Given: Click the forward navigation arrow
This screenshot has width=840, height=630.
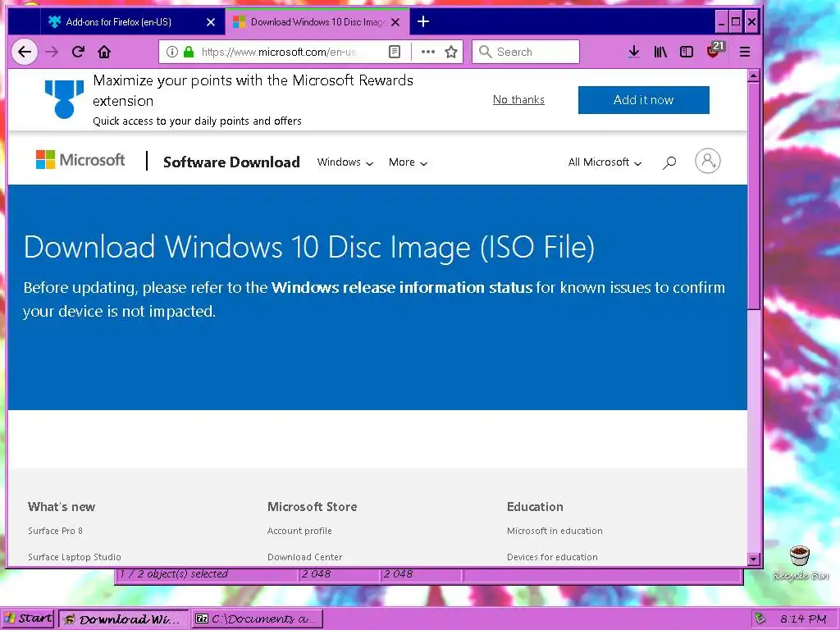Looking at the screenshot, I should point(52,52).
